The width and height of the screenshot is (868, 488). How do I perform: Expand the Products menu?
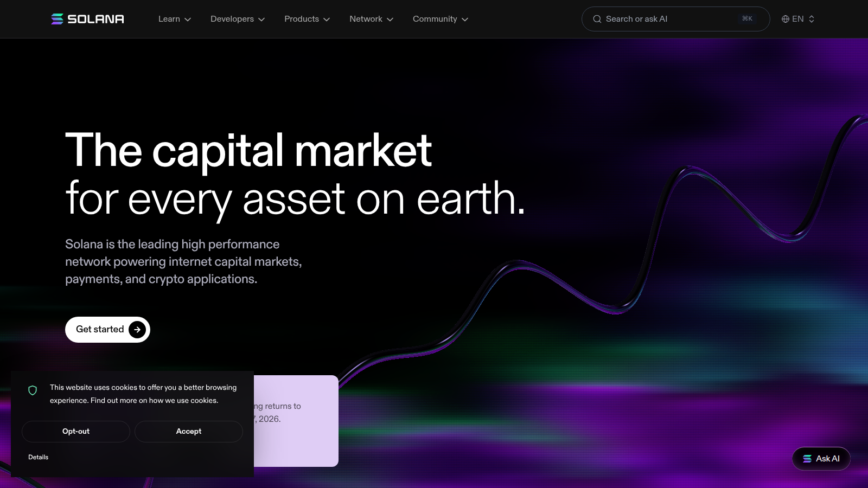tap(307, 19)
